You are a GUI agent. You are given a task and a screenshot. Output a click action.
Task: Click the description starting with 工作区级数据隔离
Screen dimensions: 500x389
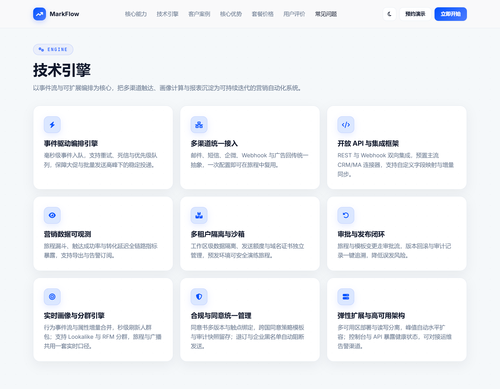[247, 251]
